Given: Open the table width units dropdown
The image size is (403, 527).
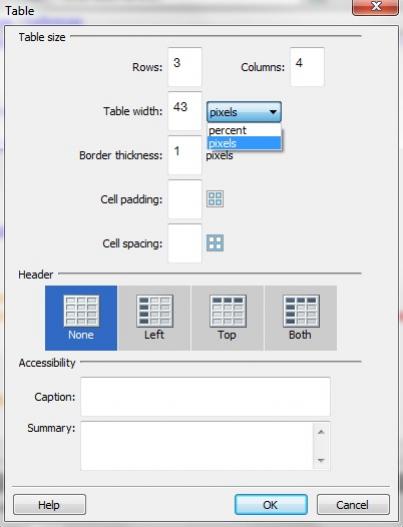Looking at the screenshot, I should (244, 112).
